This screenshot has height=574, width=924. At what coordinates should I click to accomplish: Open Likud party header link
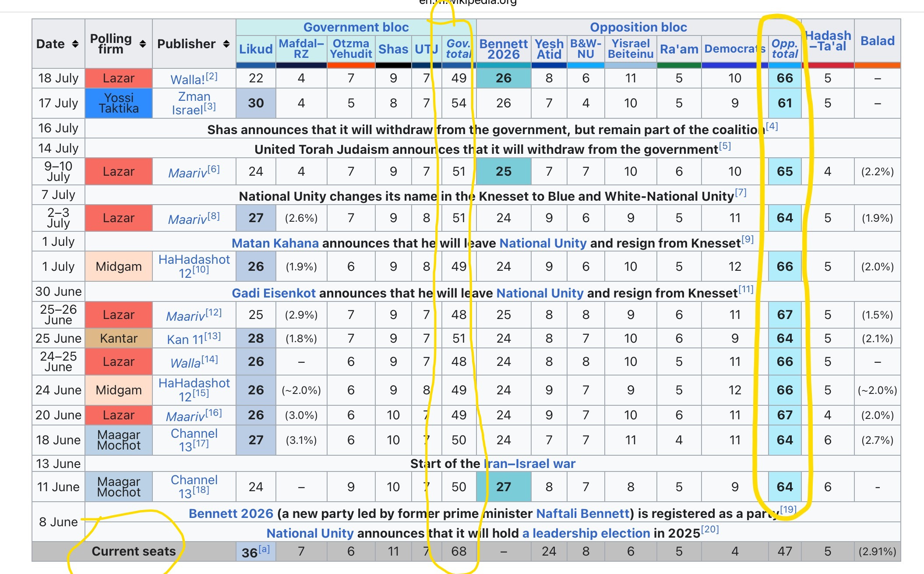click(256, 49)
